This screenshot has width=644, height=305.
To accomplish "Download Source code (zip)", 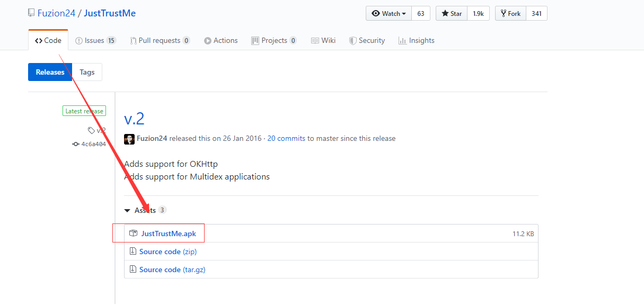I will [x=168, y=252].
